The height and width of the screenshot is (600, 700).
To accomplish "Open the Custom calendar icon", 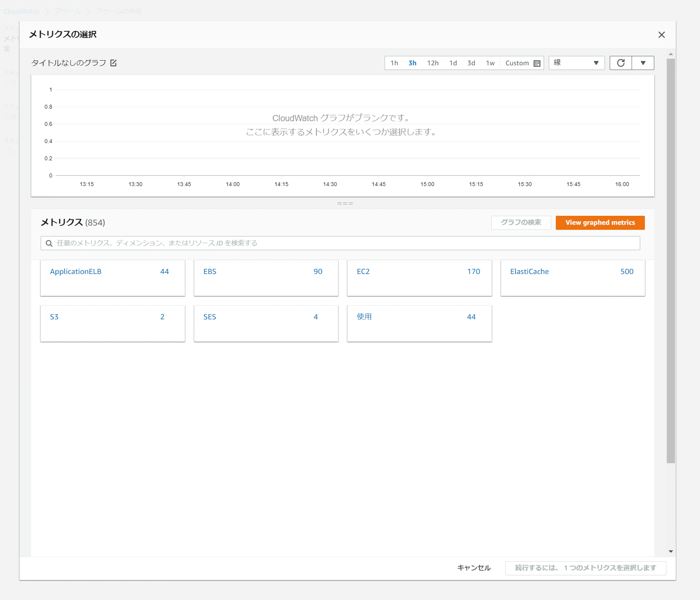I will point(537,63).
